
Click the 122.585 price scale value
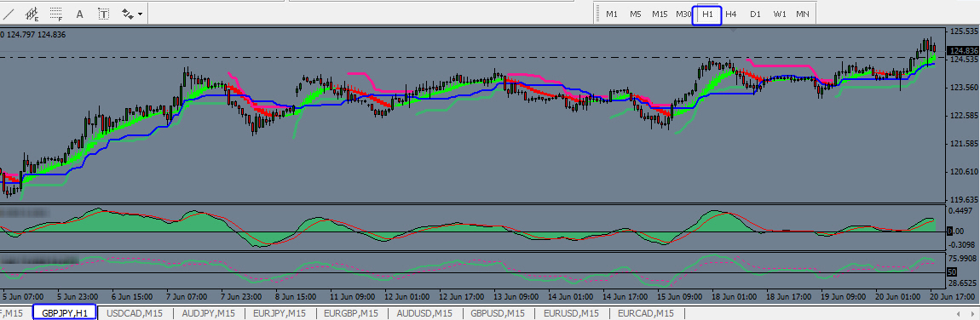pos(963,116)
